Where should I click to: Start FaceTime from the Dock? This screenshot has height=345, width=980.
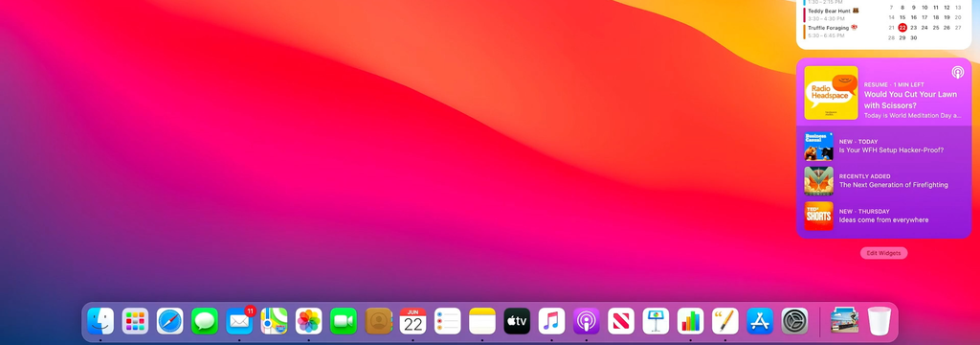tap(344, 321)
